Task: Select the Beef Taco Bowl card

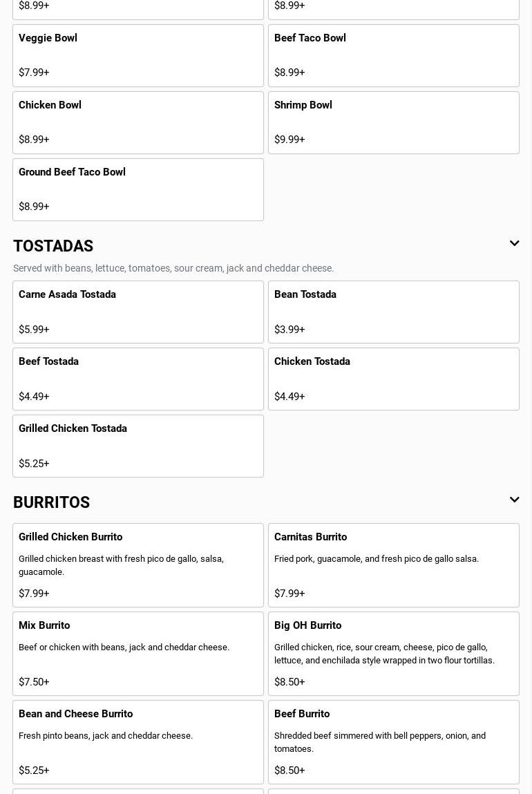Action: point(394,55)
